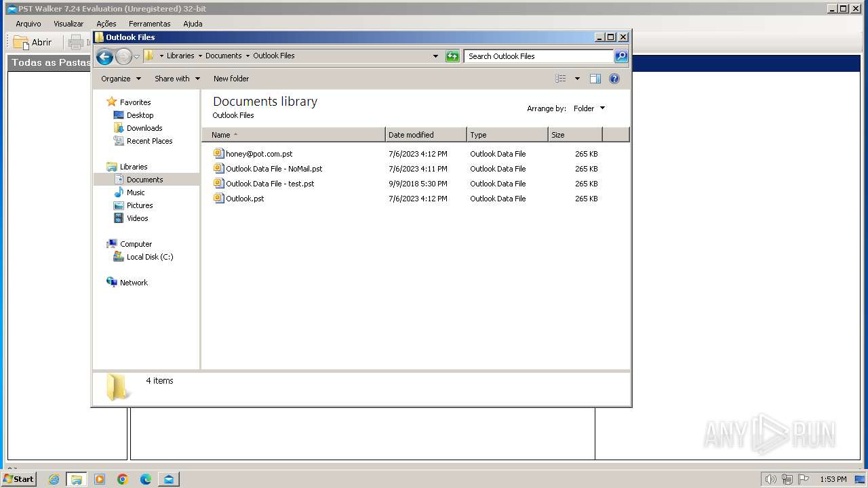Click Libraries in the breadcrumb path

[x=180, y=56]
